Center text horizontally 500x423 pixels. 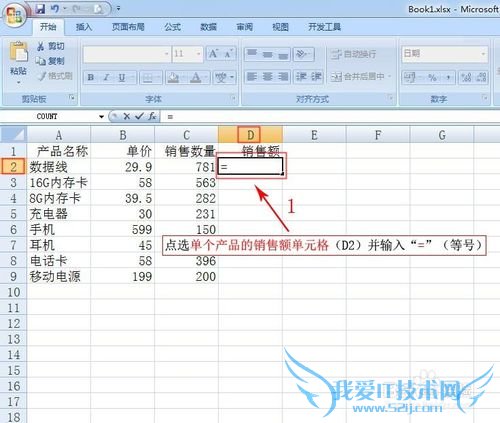268,77
